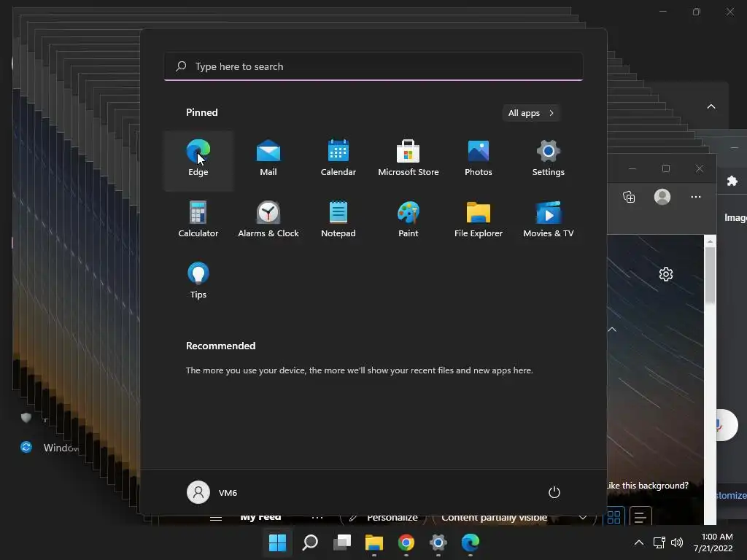Open File Explorer from the taskbar
747x560 pixels.
[374, 542]
